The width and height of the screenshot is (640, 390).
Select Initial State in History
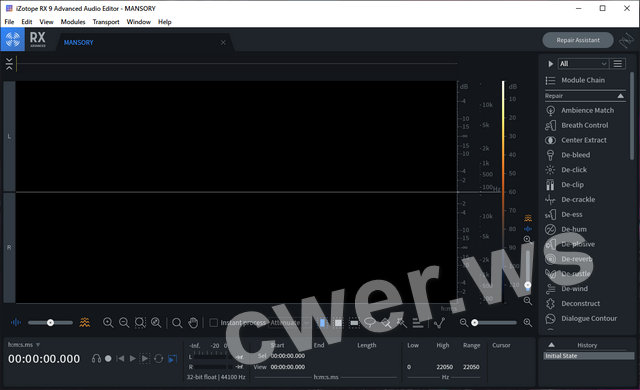pos(588,356)
